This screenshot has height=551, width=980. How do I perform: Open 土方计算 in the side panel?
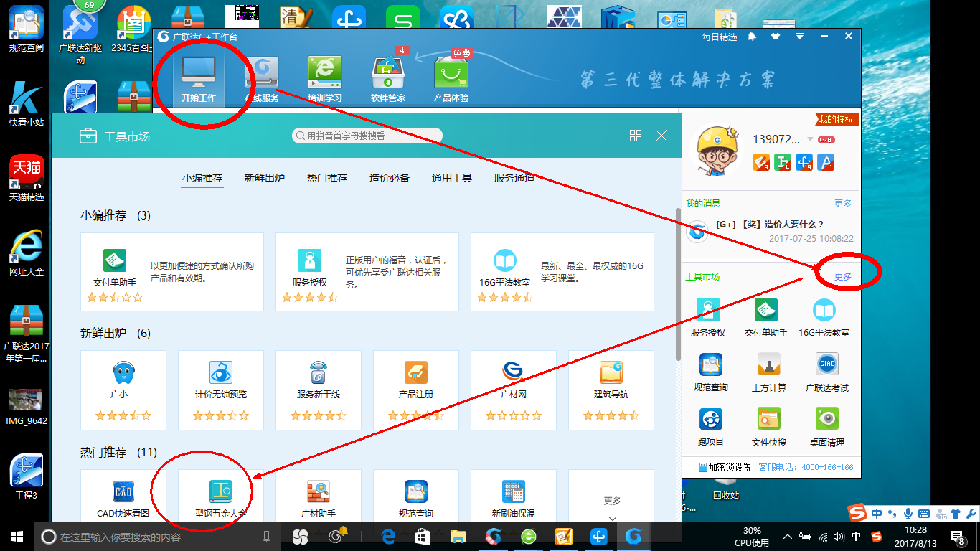point(769,372)
